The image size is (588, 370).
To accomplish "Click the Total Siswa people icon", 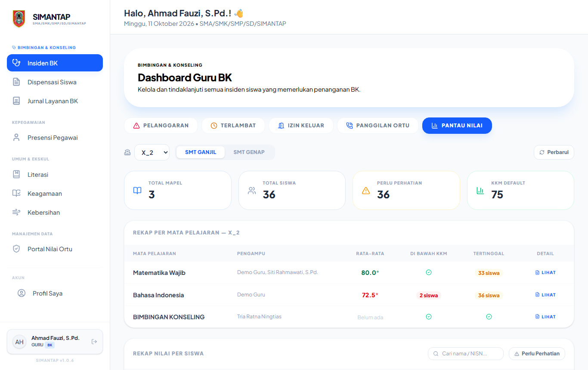I will click(252, 191).
